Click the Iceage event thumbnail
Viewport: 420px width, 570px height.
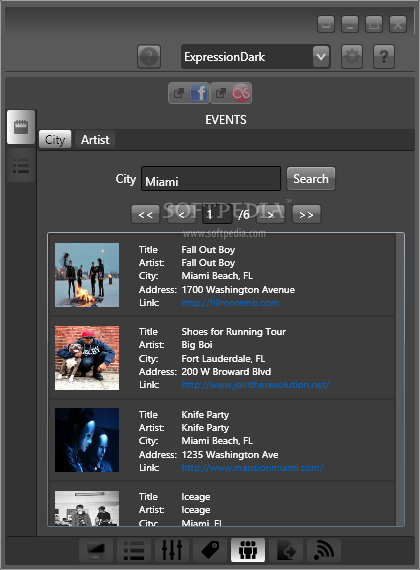(x=87, y=508)
